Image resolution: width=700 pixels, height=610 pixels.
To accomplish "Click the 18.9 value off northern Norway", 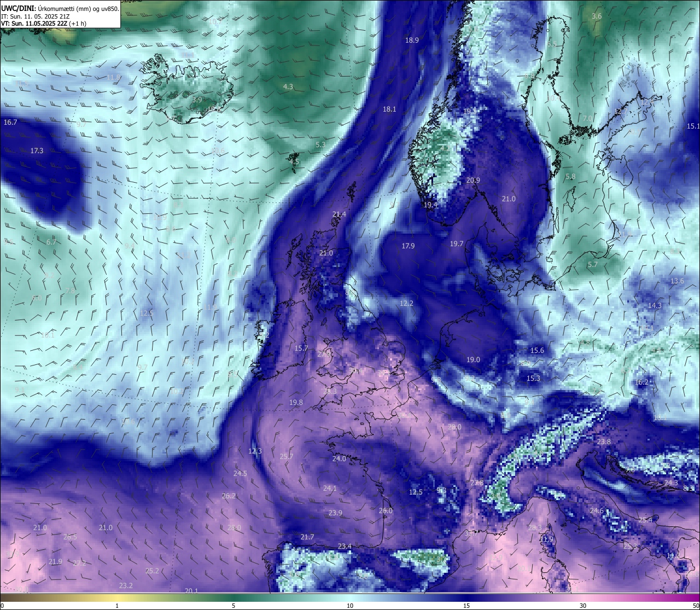I will coord(412,40).
